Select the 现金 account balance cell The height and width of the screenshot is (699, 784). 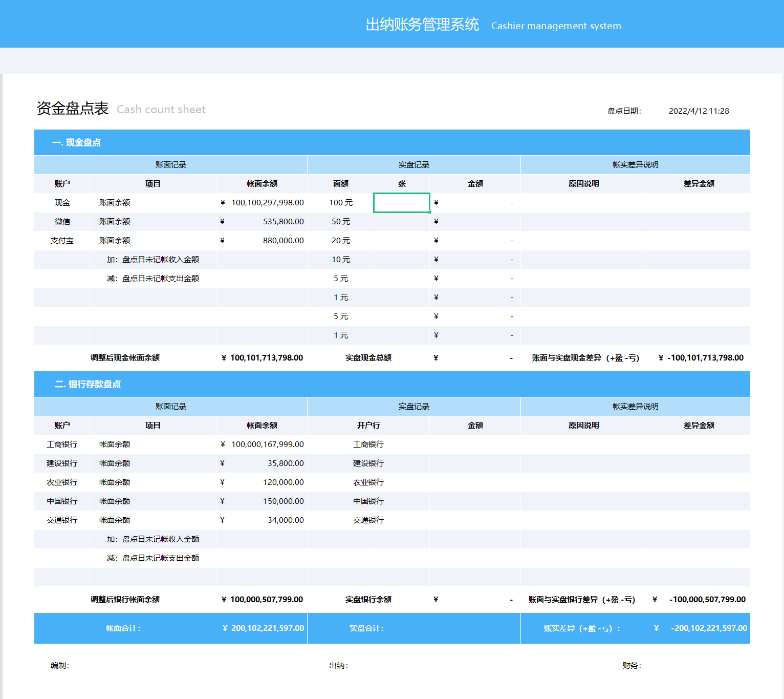tap(262, 202)
